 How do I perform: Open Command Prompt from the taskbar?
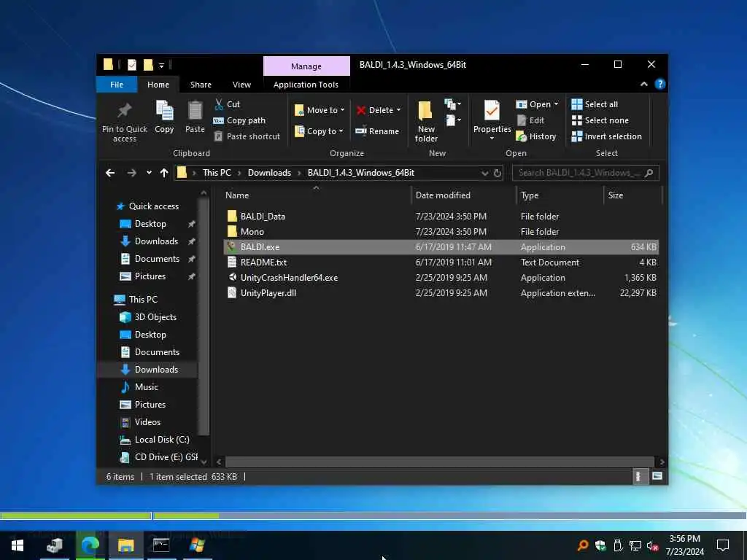click(161, 545)
